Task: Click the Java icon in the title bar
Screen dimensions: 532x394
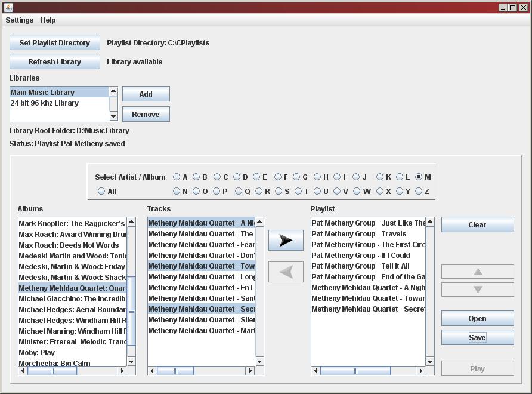Action: (x=8, y=7)
